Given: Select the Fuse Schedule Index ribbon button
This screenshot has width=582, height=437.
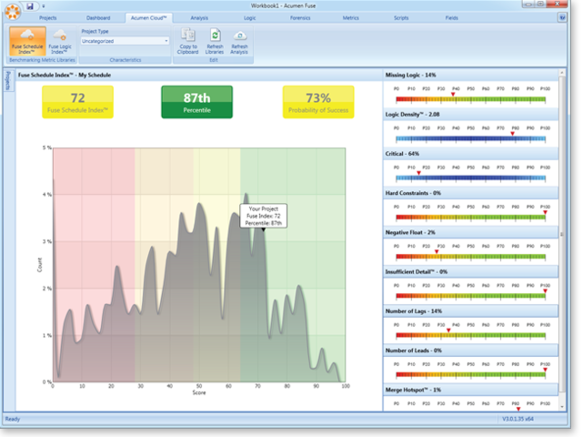Looking at the screenshot, I should [x=27, y=41].
